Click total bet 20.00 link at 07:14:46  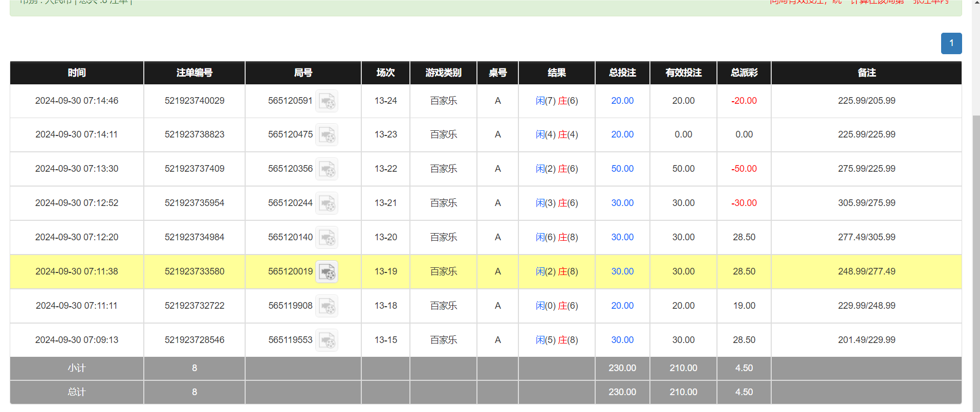tap(622, 101)
